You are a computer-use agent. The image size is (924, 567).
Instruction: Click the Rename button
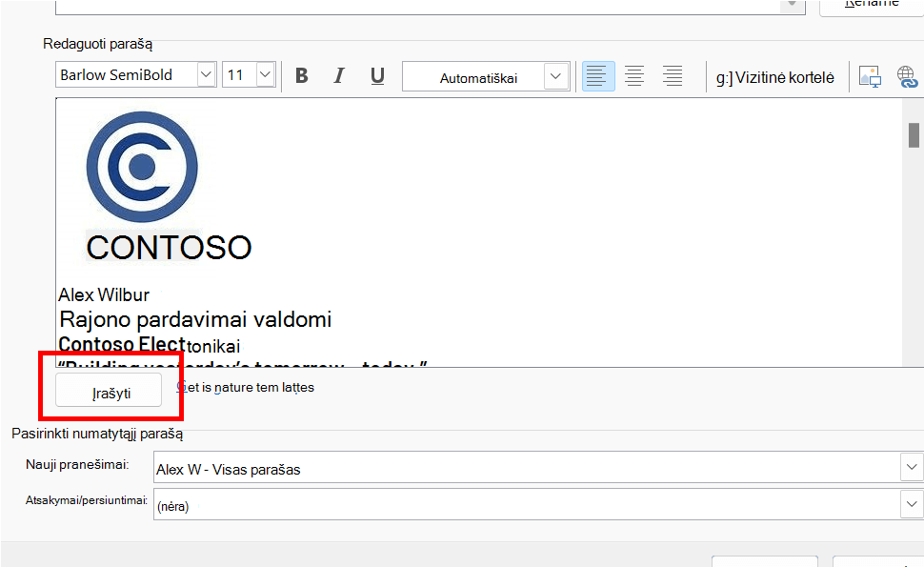point(873,5)
